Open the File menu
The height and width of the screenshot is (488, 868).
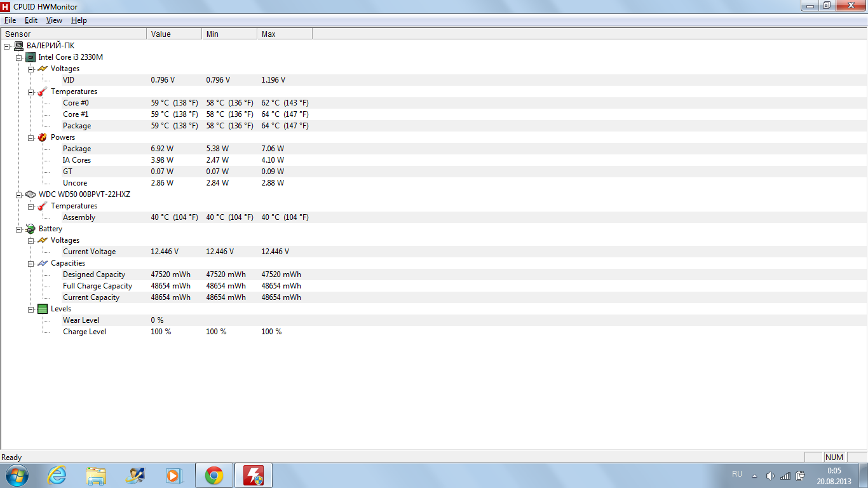pos(10,20)
